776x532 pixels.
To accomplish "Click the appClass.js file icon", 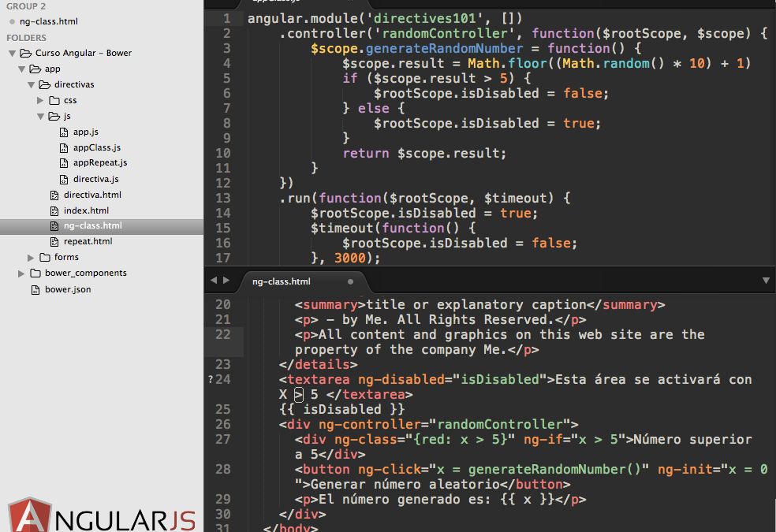I will 64,148.
